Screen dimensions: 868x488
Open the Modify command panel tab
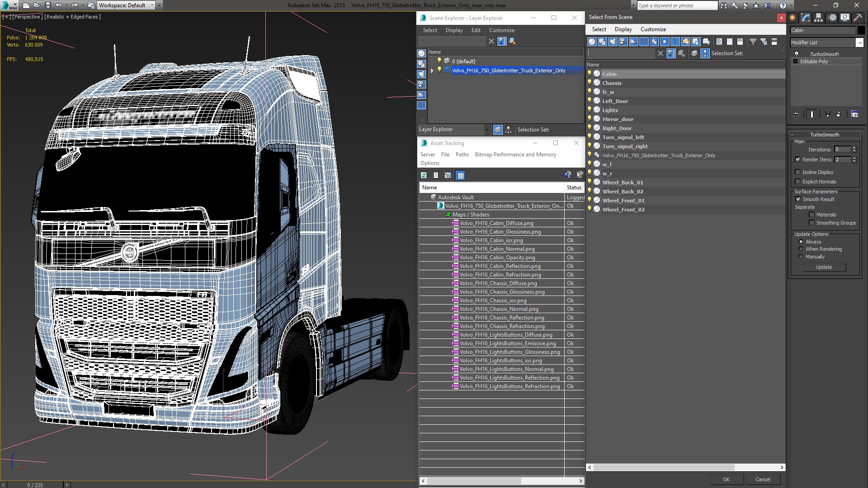coord(806,18)
